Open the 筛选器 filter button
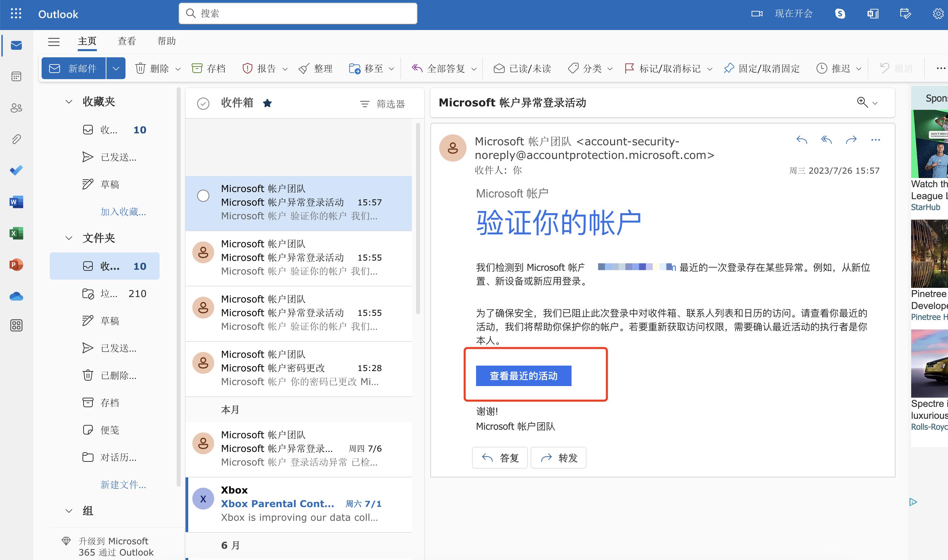Screen dimensions: 948x560 [x=383, y=104]
